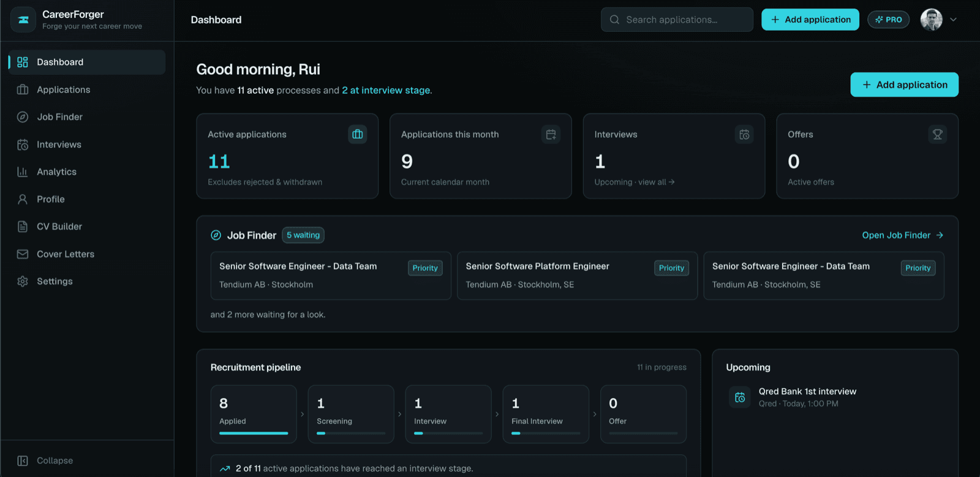Select the Offer pipeline stage card
980x477 pixels.
643,414
